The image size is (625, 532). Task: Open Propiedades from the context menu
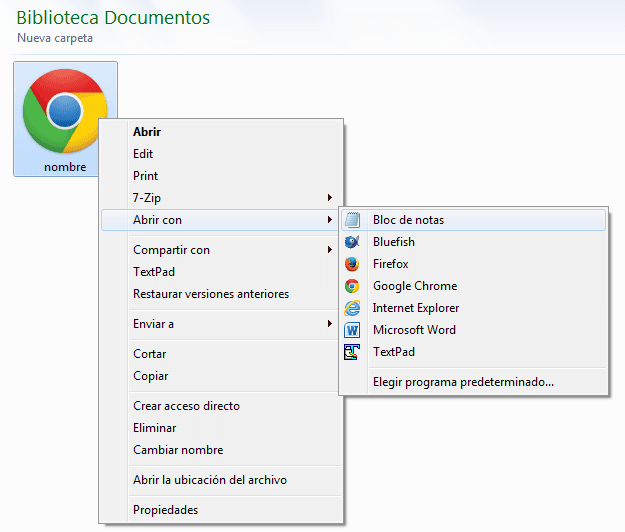(x=222, y=510)
